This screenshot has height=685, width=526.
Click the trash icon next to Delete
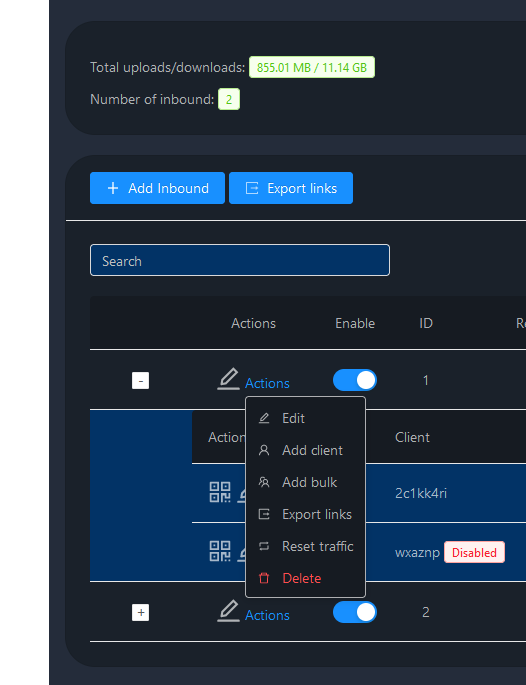[264, 578]
